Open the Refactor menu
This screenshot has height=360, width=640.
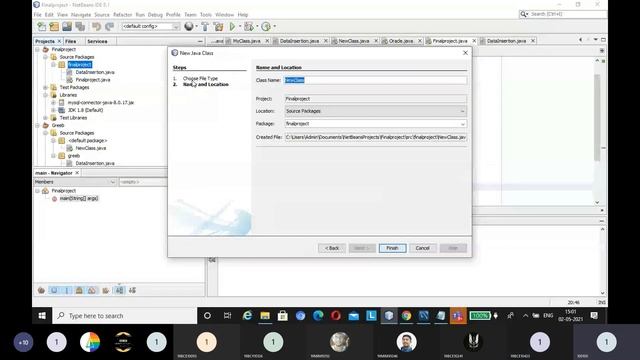tap(122, 15)
